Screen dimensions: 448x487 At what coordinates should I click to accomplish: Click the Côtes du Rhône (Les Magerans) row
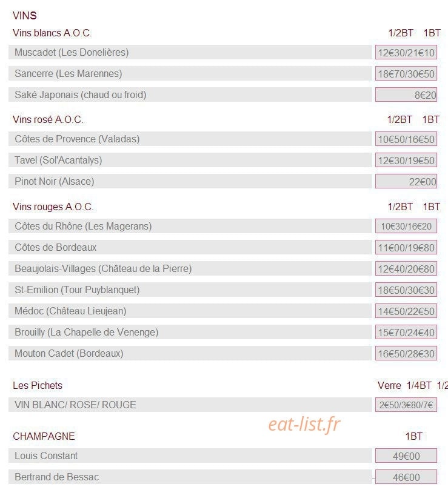point(190,226)
